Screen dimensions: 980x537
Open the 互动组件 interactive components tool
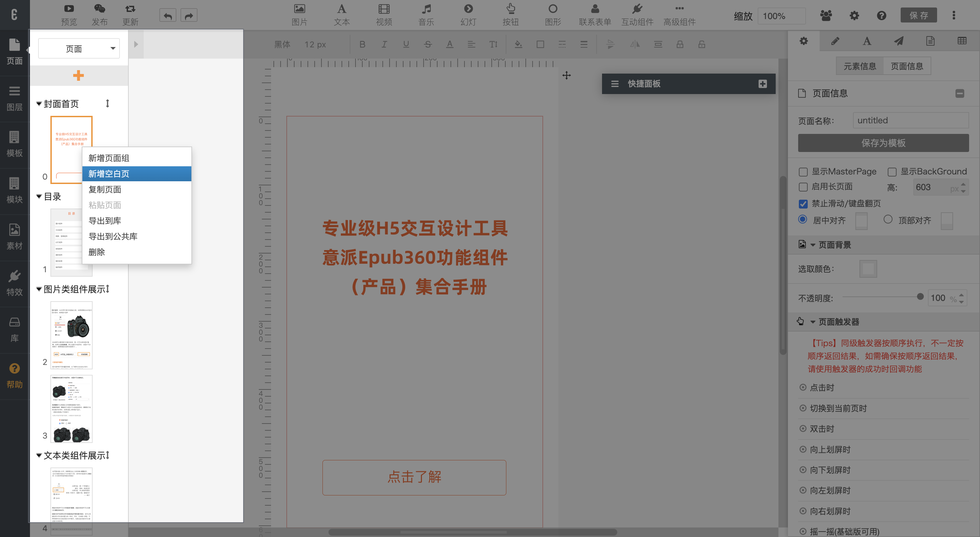coord(637,14)
